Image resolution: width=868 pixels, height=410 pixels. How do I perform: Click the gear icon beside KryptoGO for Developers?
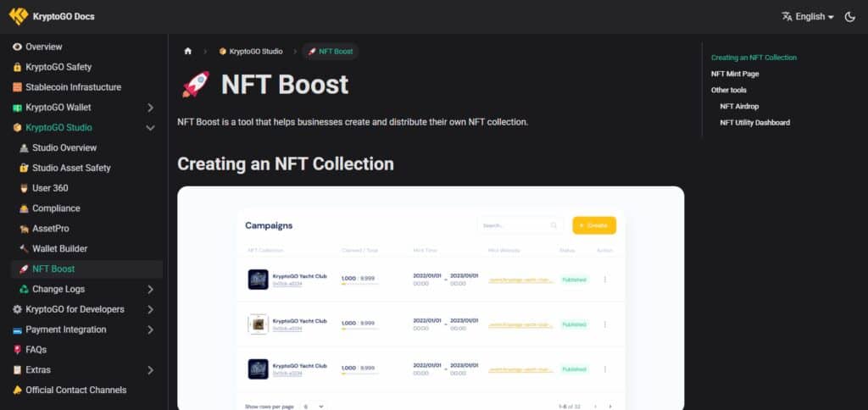[17, 309]
